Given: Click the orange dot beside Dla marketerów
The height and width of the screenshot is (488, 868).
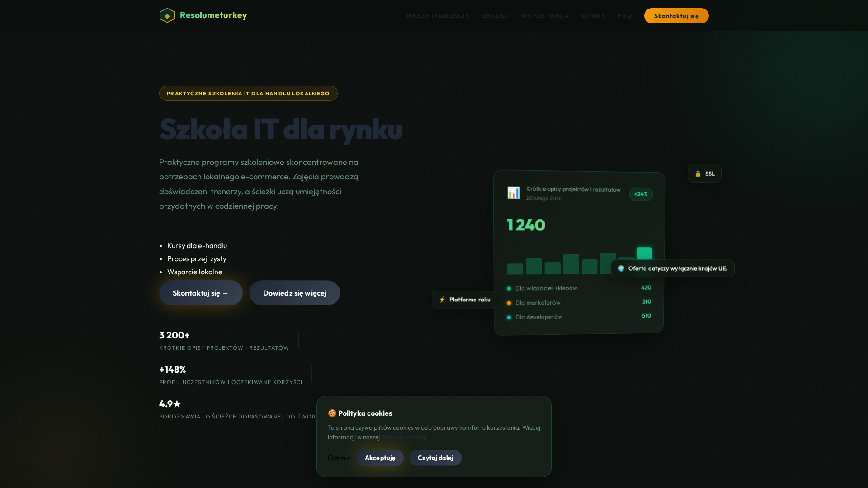Looking at the screenshot, I should click(x=509, y=303).
